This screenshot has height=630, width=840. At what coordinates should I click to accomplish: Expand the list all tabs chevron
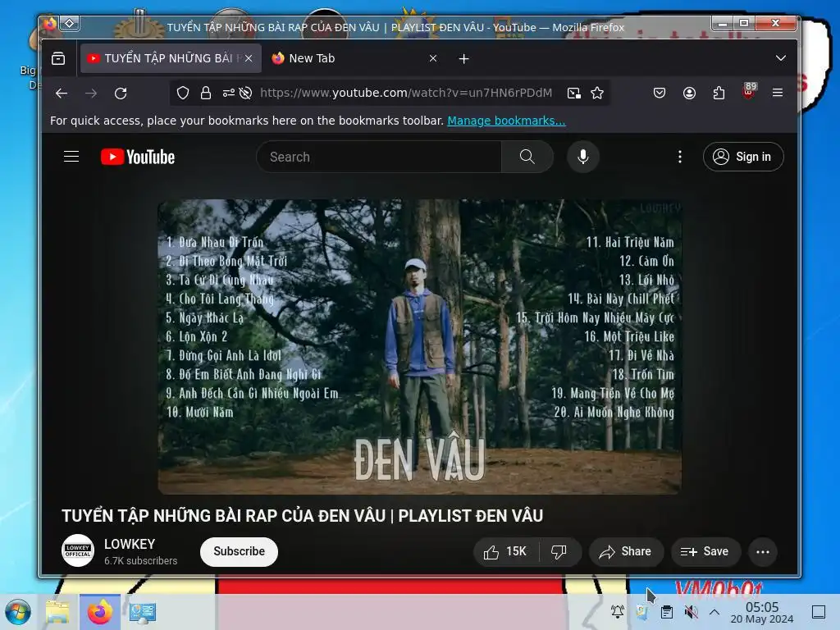pyautogui.click(x=781, y=58)
